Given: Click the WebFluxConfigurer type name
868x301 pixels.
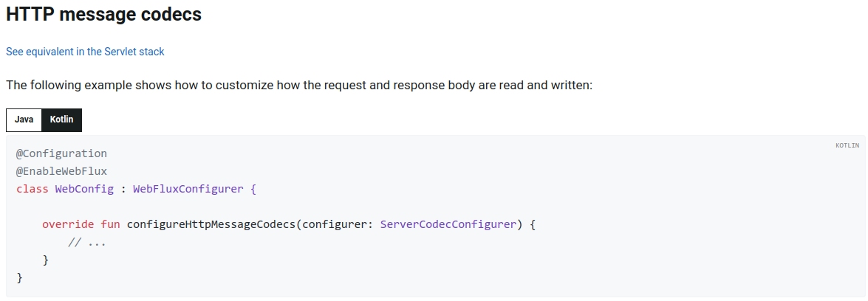Looking at the screenshot, I should (188, 189).
